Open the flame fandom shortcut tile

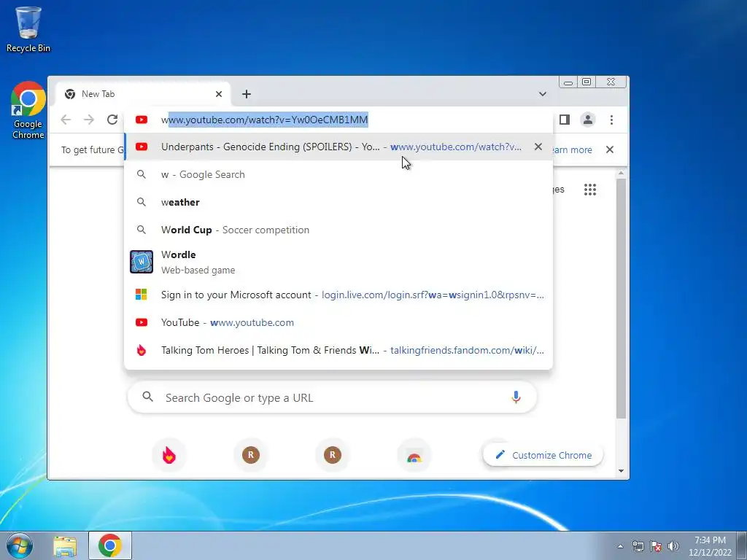coord(169,455)
